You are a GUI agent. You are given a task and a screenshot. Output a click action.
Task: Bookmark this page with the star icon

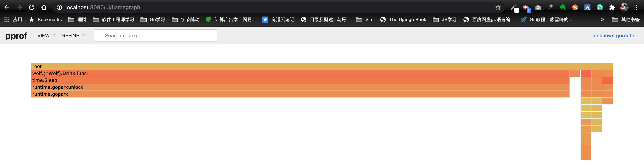[x=498, y=7]
